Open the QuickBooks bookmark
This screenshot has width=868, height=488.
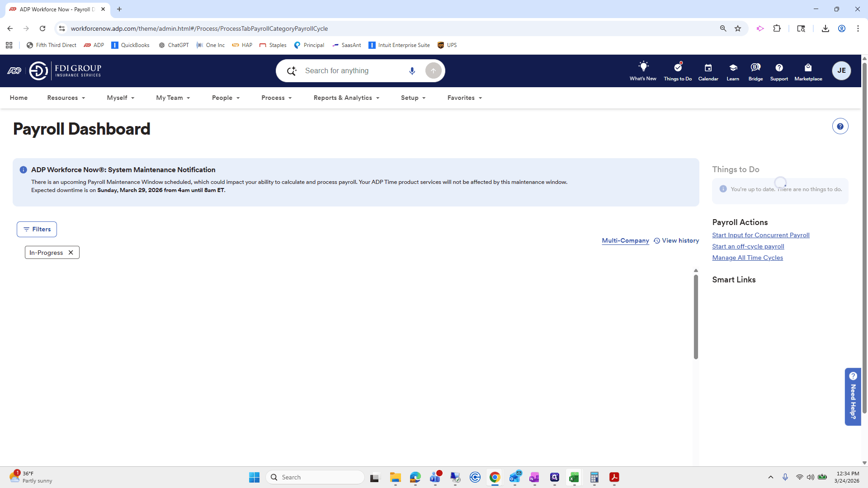pyautogui.click(x=130, y=45)
